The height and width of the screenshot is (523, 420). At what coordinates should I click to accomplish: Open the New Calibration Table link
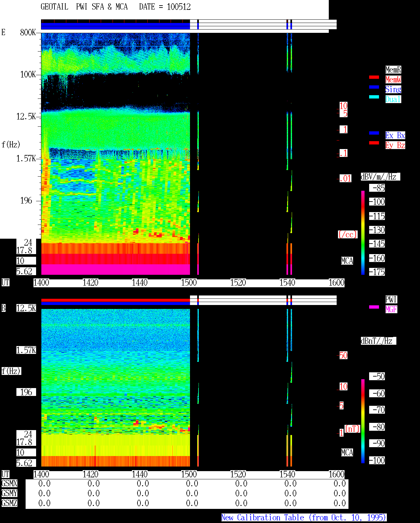click(x=304, y=517)
